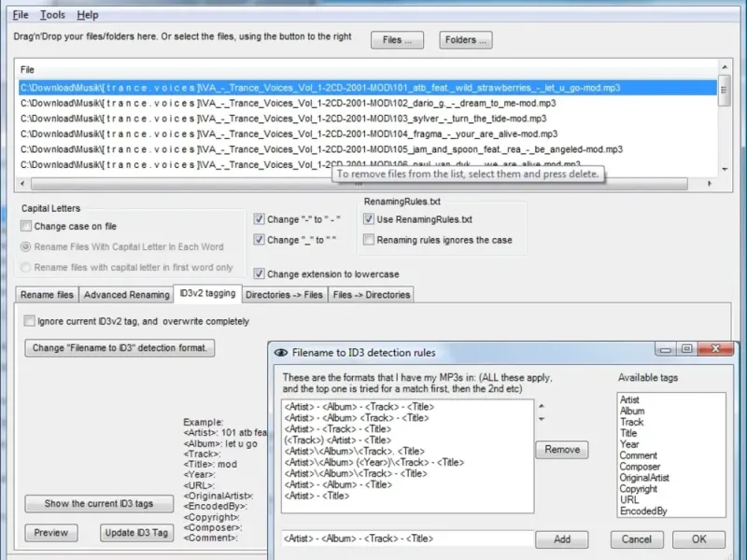Viewport: 747px width, 560px height.
Task: Move selected format up with arrow
Action: point(542,406)
